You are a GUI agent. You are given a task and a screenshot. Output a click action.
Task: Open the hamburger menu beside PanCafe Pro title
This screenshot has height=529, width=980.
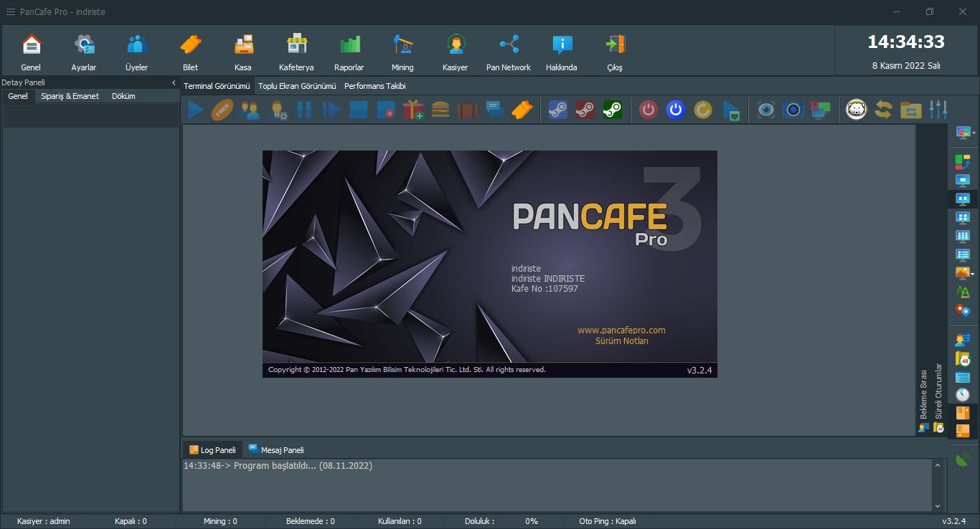11,12
